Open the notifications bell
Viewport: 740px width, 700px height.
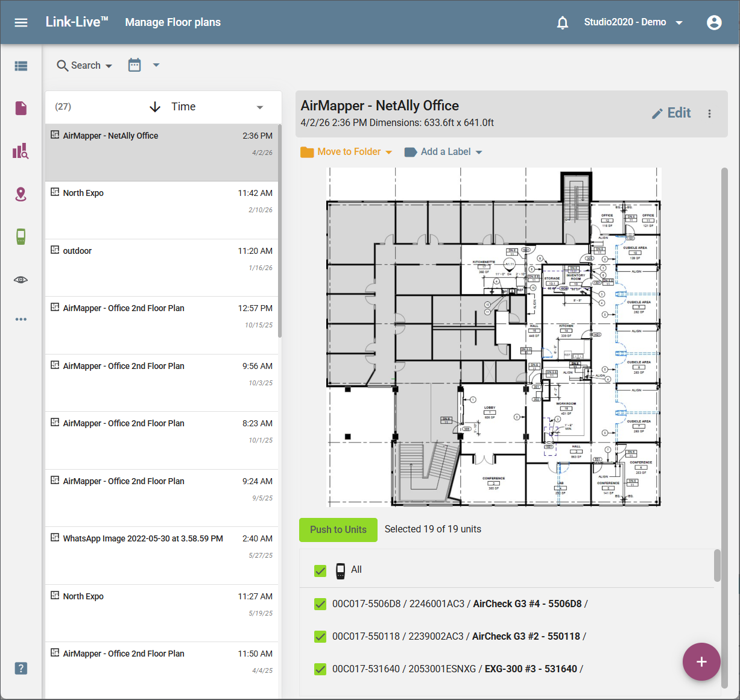pyautogui.click(x=562, y=22)
